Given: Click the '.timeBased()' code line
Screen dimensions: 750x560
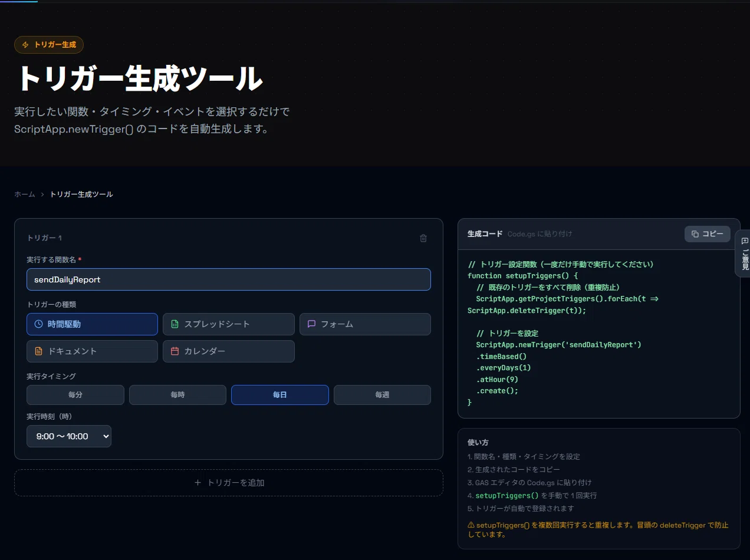Looking at the screenshot, I should (x=501, y=357).
